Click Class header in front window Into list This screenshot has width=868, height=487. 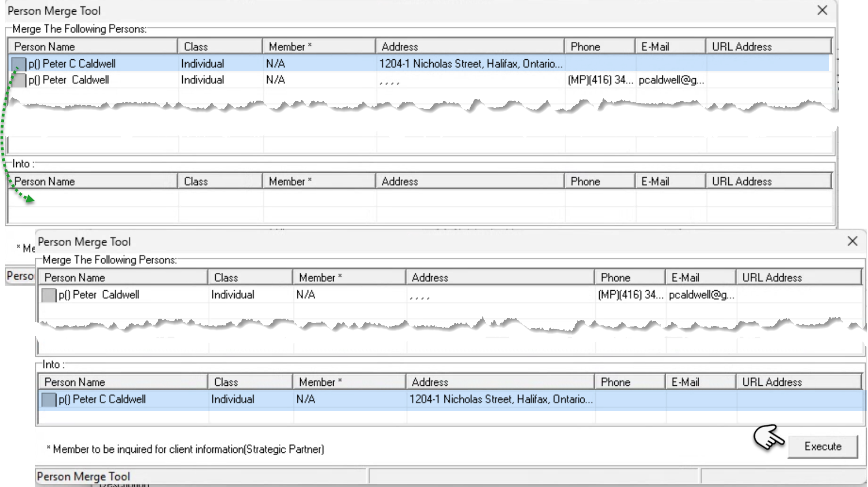tap(250, 382)
